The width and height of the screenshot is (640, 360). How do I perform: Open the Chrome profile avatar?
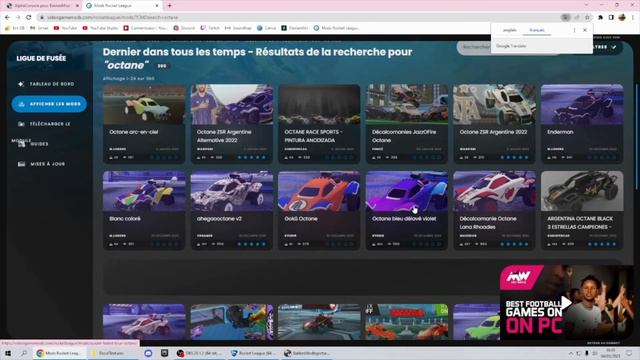tap(622, 18)
